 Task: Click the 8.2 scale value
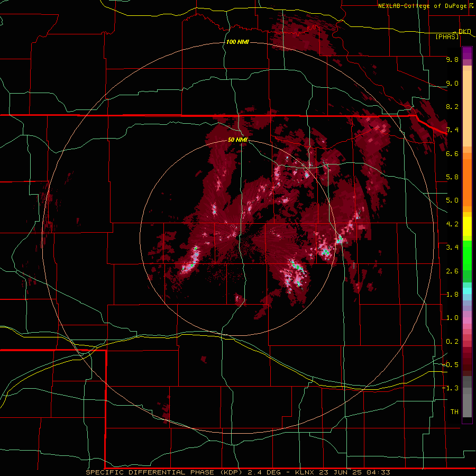452,106
